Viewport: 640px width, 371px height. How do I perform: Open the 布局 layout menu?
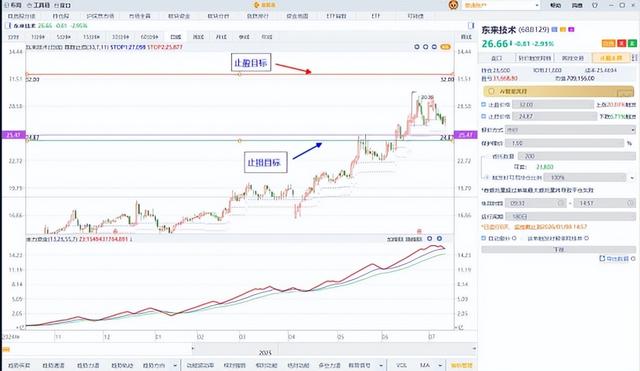[x=13, y=5]
